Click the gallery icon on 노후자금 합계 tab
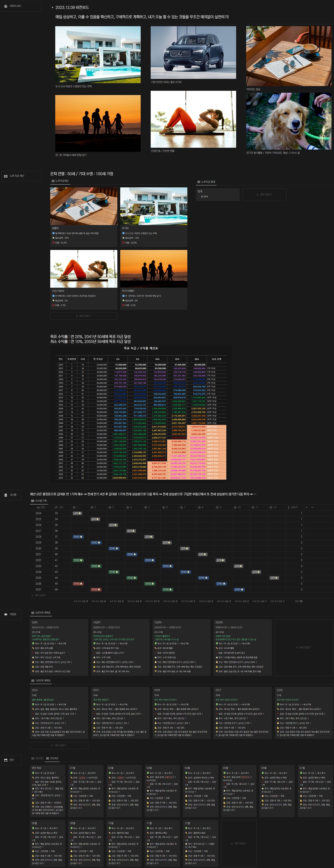This screenshot has height=868, width=334. click(199, 182)
